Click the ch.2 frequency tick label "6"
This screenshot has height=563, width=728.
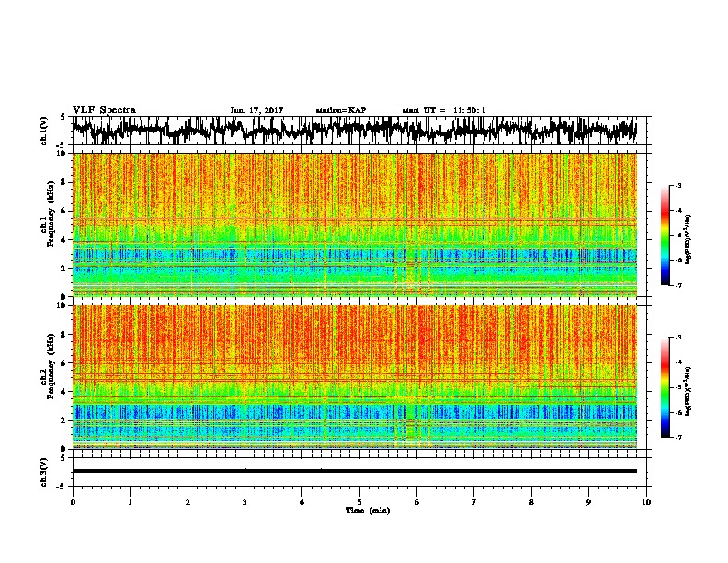click(65, 362)
